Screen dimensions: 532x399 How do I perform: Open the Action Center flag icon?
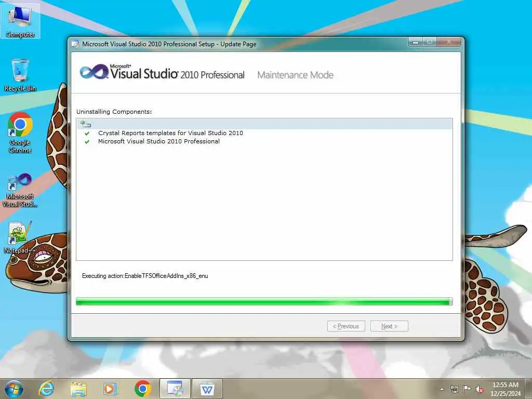point(467,389)
